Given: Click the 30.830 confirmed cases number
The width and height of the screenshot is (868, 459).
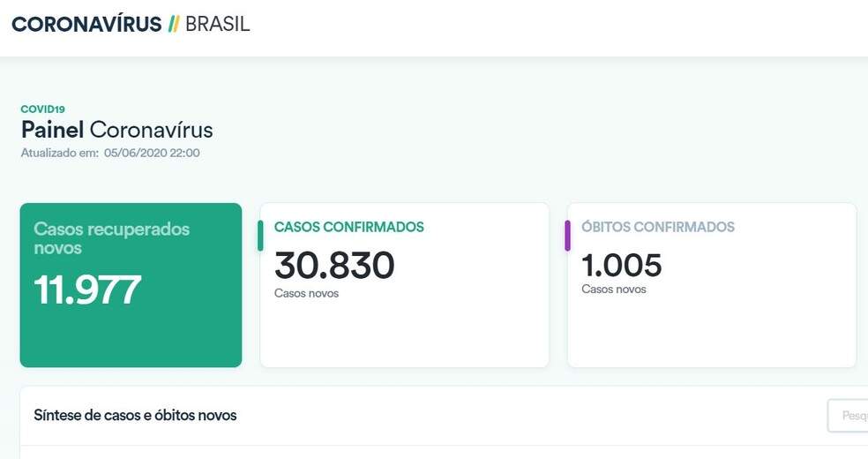Looking at the screenshot, I should click(334, 265).
